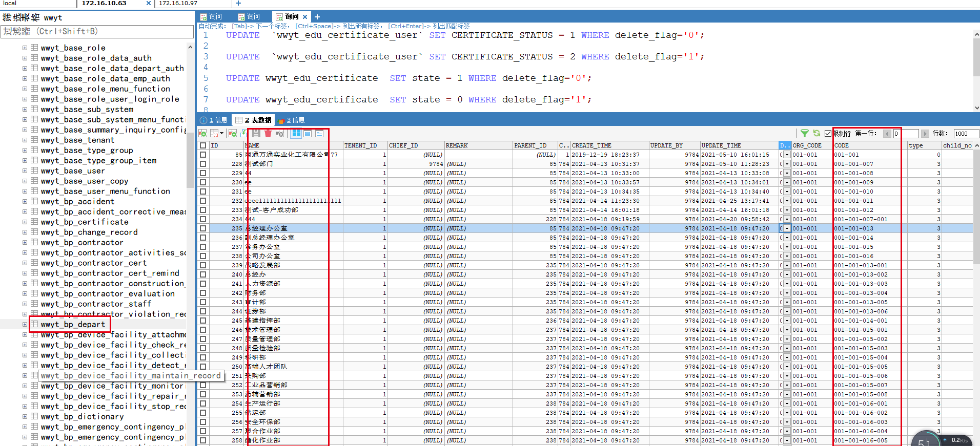This screenshot has width=980, height=446.
Task: Check the row checkbox for ID 240
Action: [203, 274]
